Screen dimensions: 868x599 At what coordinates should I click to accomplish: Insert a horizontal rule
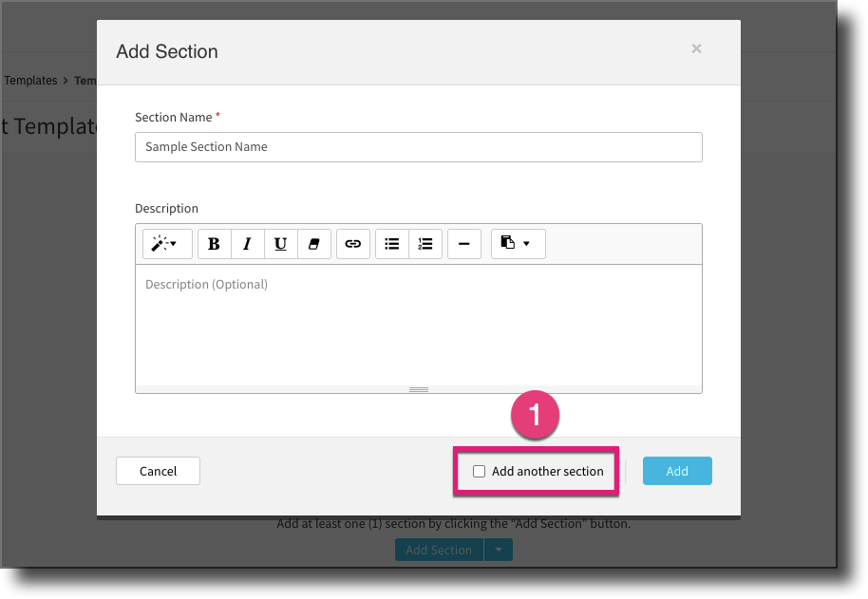coord(463,244)
